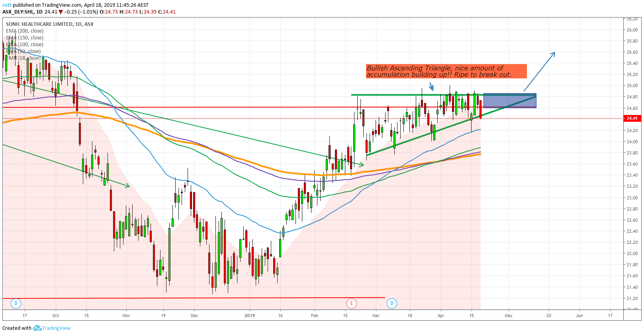
Task: Click the dividend marker D in March
Action: tap(392, 303)
